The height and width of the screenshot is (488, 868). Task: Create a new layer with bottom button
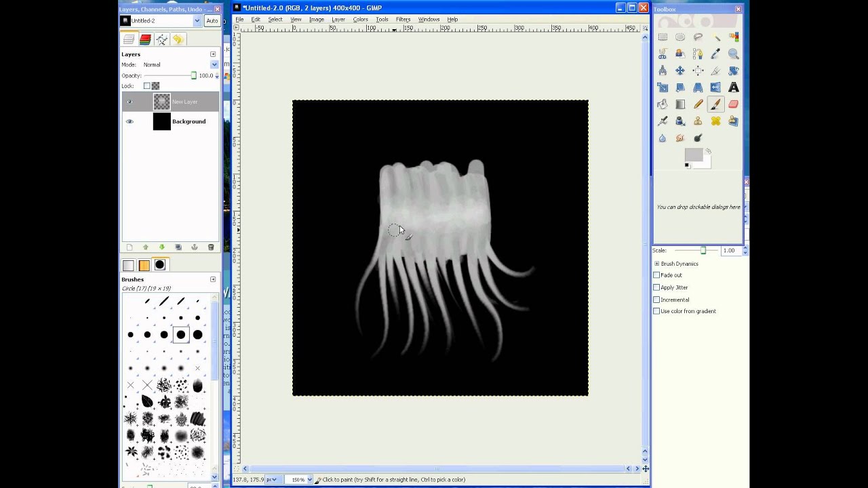tap(129, 247)
